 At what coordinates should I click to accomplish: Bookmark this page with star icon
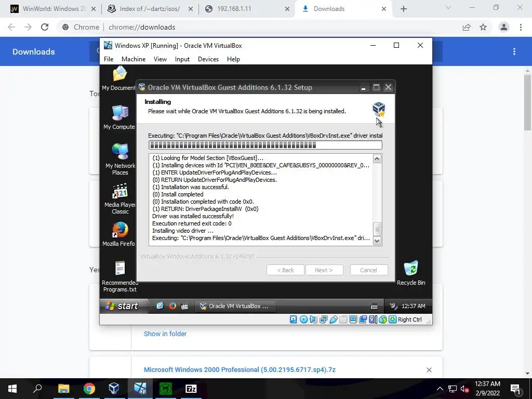[x=483, y=27]
